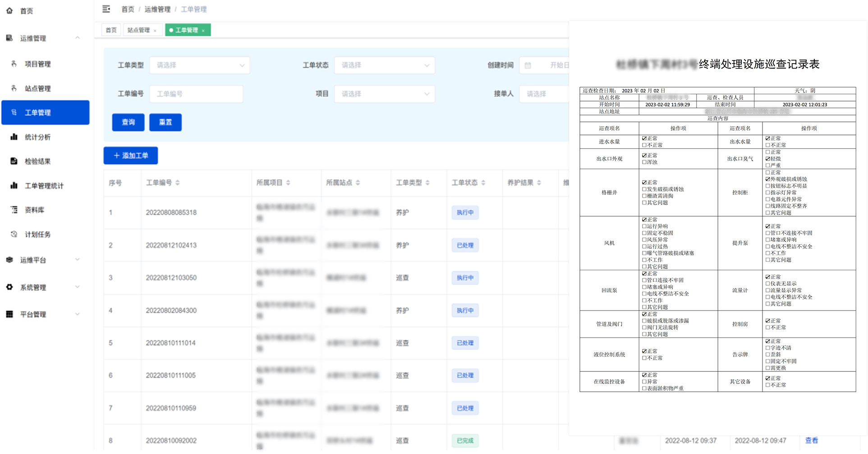Click the home icon next to 首页

[9, 10]
